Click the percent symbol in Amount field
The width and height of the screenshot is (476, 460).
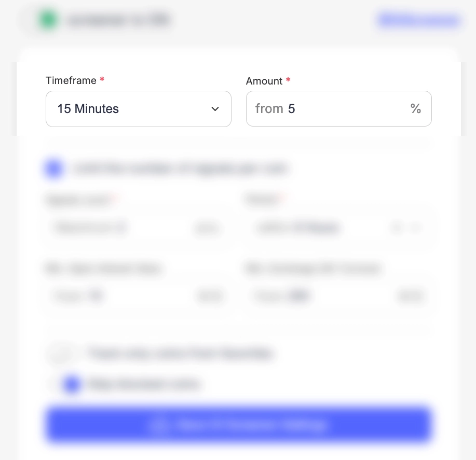pyautogui.click(x=415, y=109)
